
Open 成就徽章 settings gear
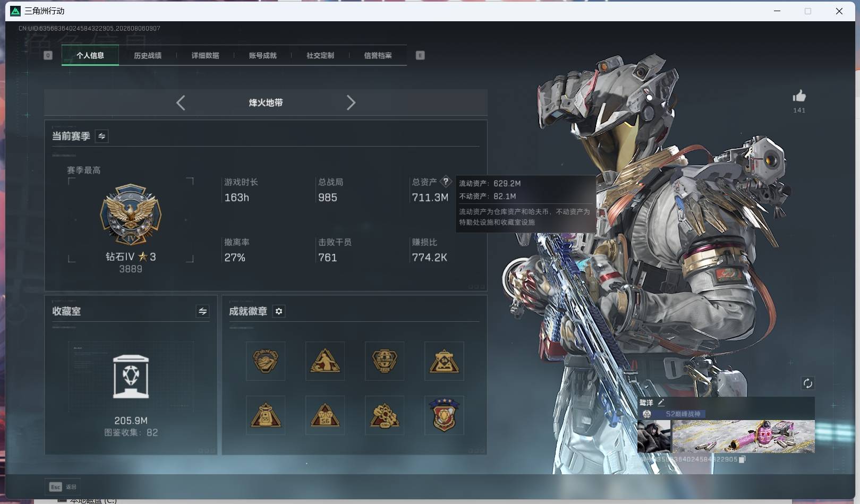pos(279,311)
